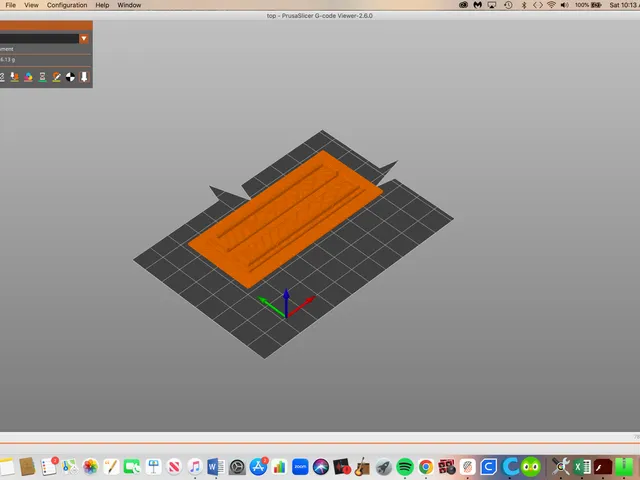Click the orange sliced model in the viewport

tap(285, 219)
